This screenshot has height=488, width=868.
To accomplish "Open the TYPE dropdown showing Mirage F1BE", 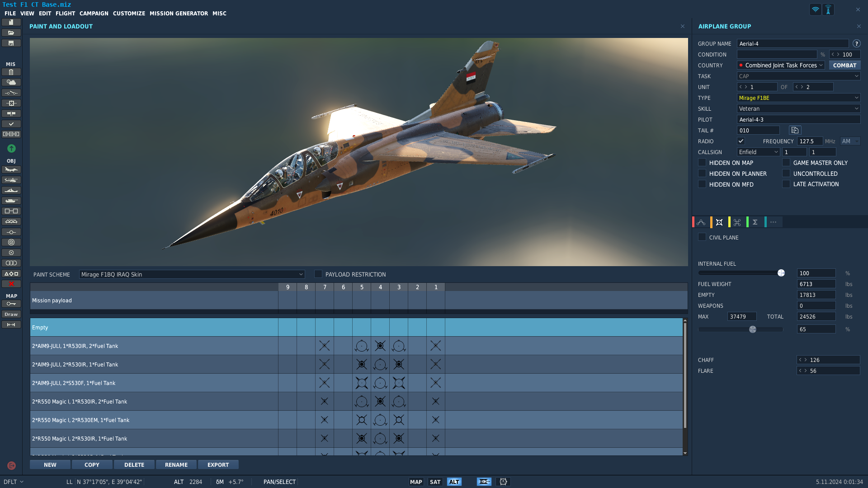I will [x=798, y=98].
